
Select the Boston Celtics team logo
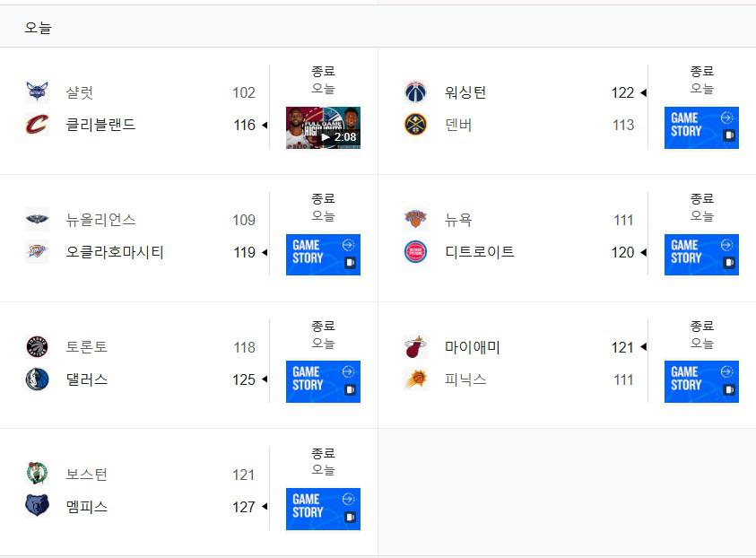[x=37, y=473]
